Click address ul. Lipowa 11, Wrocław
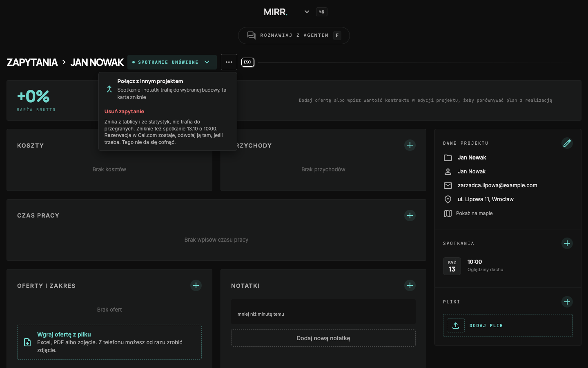The width and height of the screenshot is (588, 368). coord(485,200)
